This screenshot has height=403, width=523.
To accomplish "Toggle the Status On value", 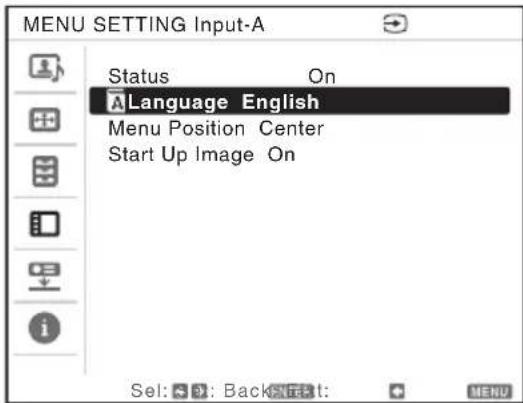I will 322,77.
